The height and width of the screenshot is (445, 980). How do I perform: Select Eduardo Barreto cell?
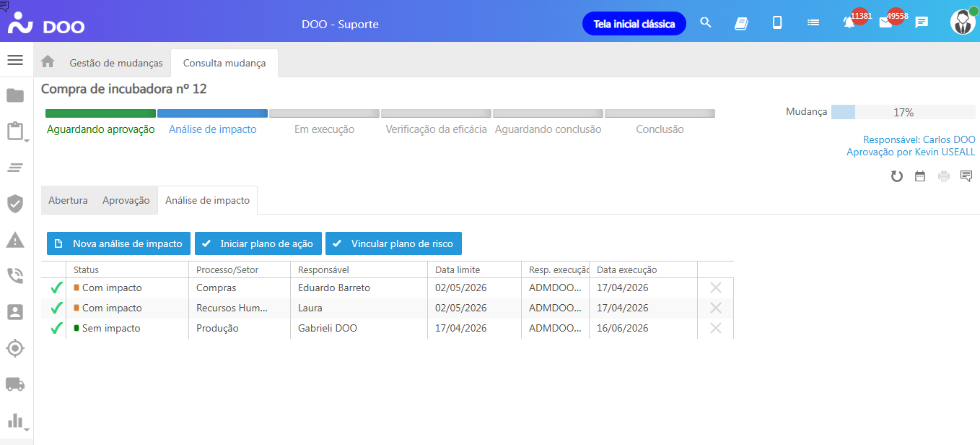[x=359, y=288]
